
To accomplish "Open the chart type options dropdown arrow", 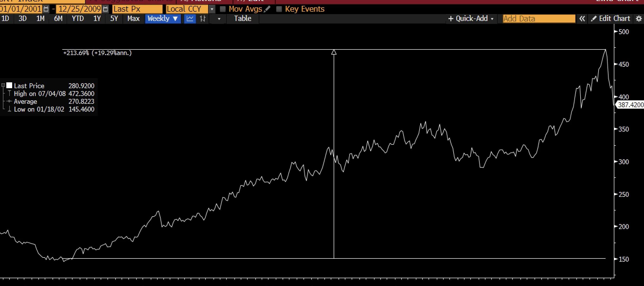I will (219, 19).
